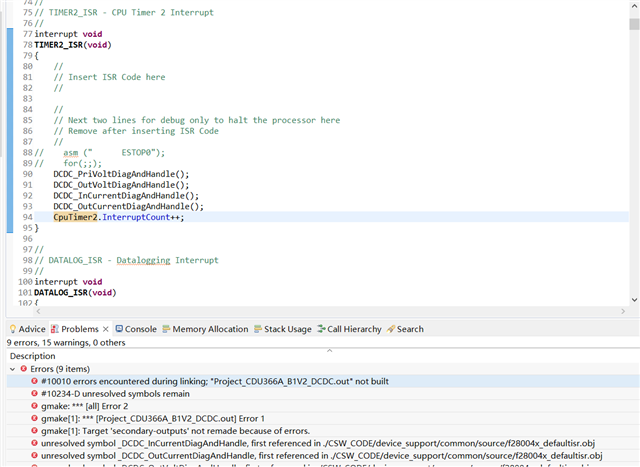Click line 93 DCDC_OutCurrentDiagAndHandle() call
The image size is (640, 467).
click(129, 207)
